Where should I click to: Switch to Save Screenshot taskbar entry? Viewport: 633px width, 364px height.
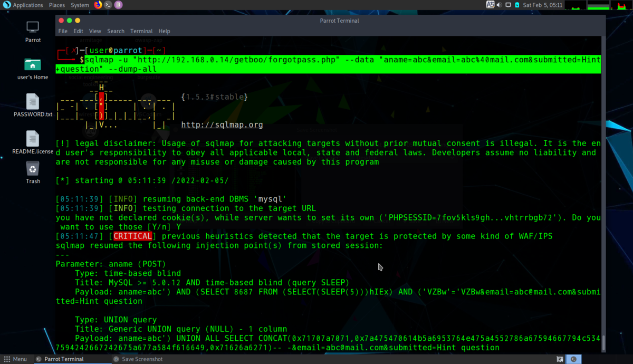click(138, 359)
